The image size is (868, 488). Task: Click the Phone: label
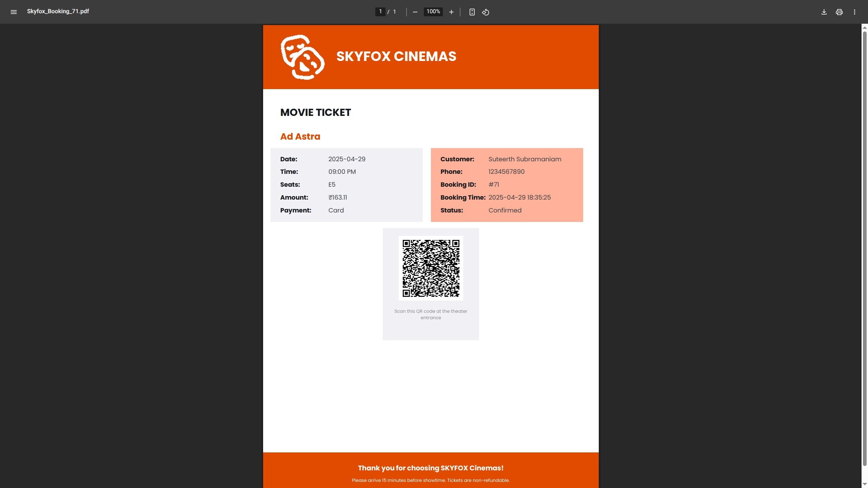click(x=451, y=172)
